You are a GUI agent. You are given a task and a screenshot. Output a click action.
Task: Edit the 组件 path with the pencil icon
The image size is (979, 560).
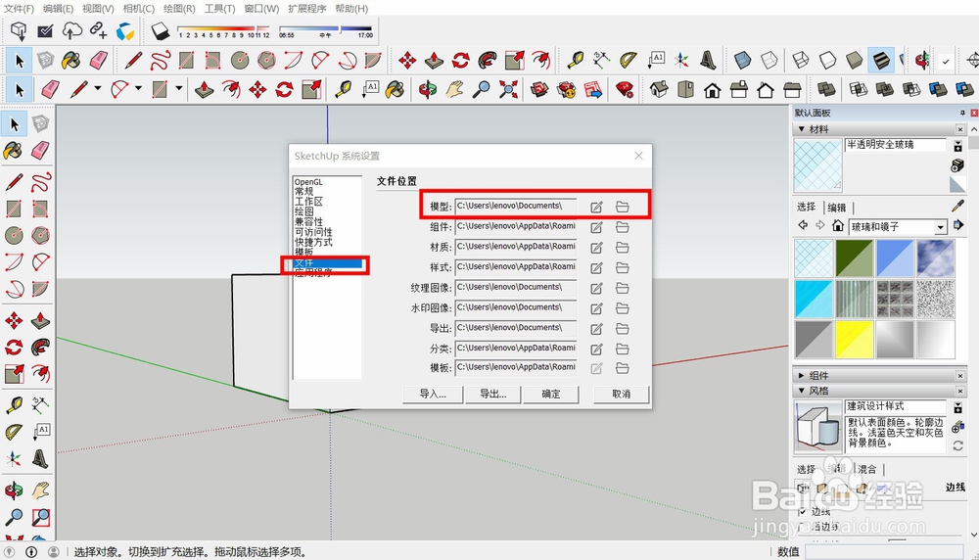(x=597, y=227)
